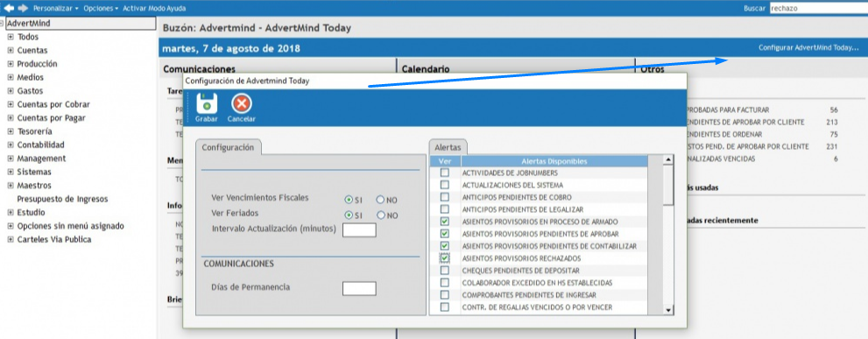
Task: Check ACTIVIDADES DE JOBNUMBERS alert
Action: tap(445, 173)
